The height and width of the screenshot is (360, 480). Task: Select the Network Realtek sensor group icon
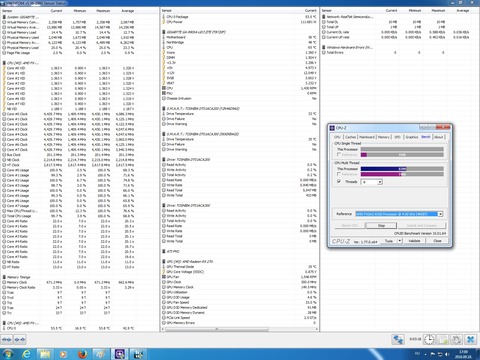pos(323,17)
